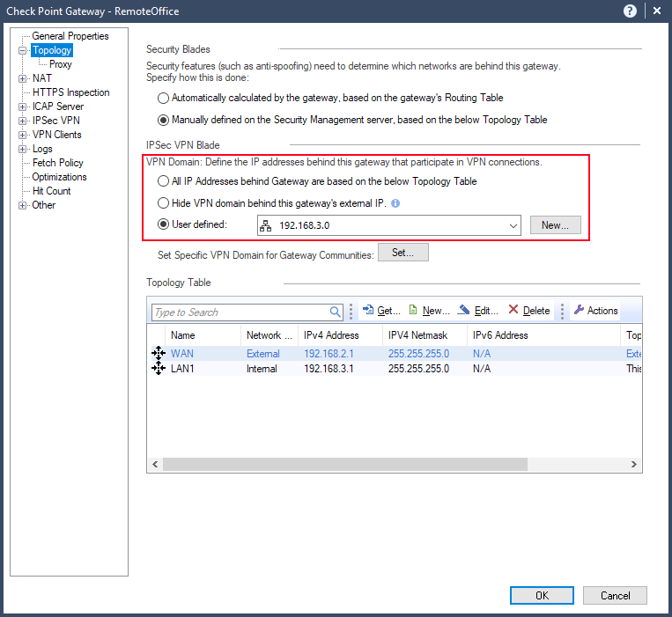Click the Get interfaces toolbar icon
Image resolution: width=672 pixels, height=617 pixels.
click(x=369, y=311)
